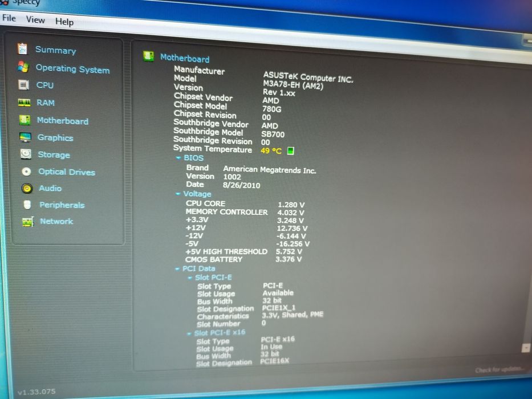Click the 49 °C system temperature value

point(271,150)
